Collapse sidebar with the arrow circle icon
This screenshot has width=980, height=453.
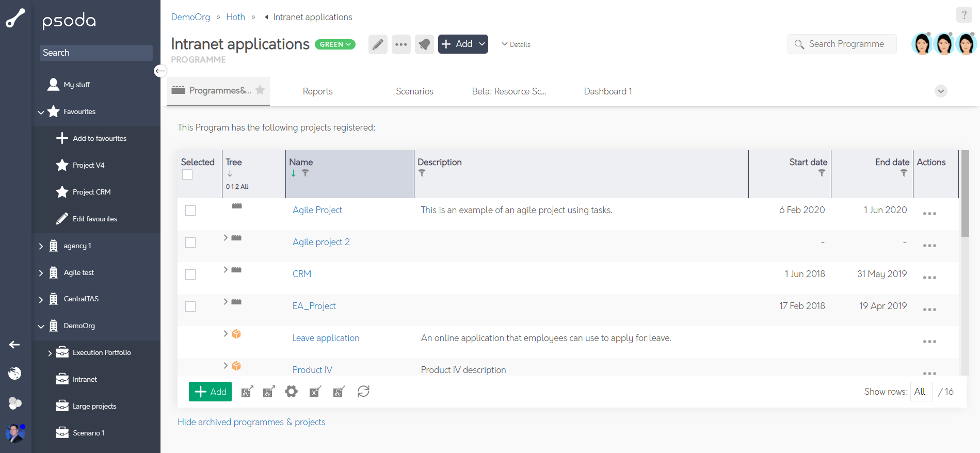(160, 71)
